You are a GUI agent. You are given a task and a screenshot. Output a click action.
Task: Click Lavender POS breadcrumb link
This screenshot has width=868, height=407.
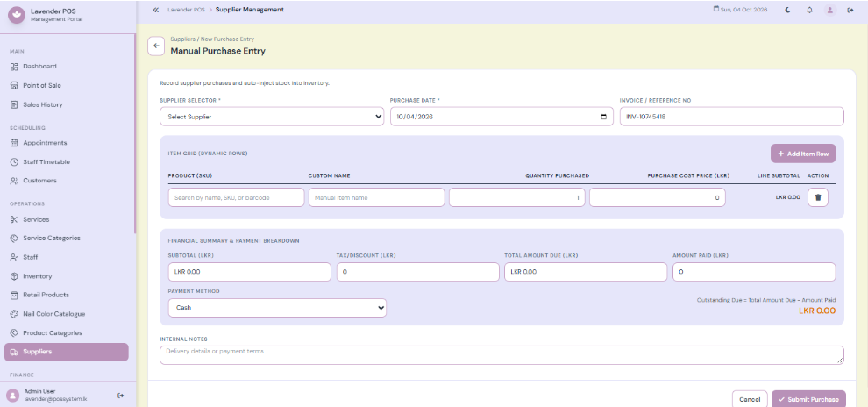coord(186,10)
